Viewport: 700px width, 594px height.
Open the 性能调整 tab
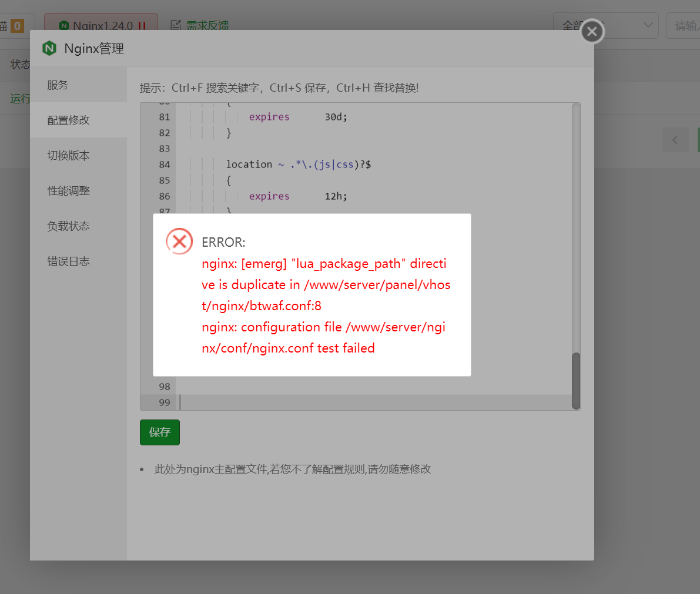(x=79, y=190)
